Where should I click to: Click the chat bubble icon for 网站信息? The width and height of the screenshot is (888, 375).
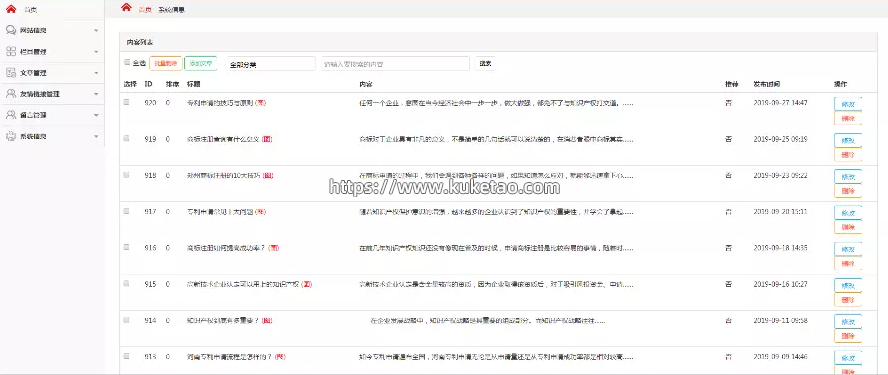tap(11, 30)
